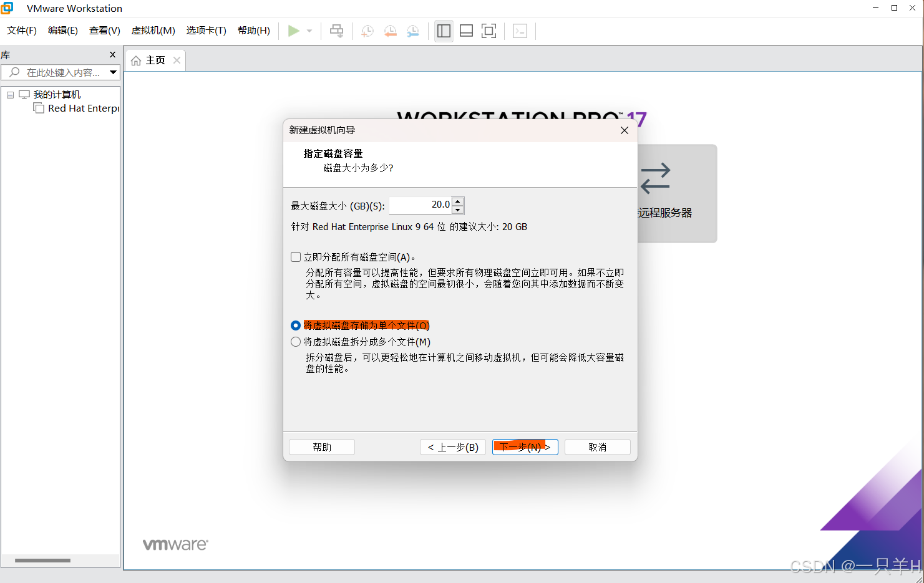
Task: Click the Connect to Remote Server tile
Action: (x=677, y=193)
